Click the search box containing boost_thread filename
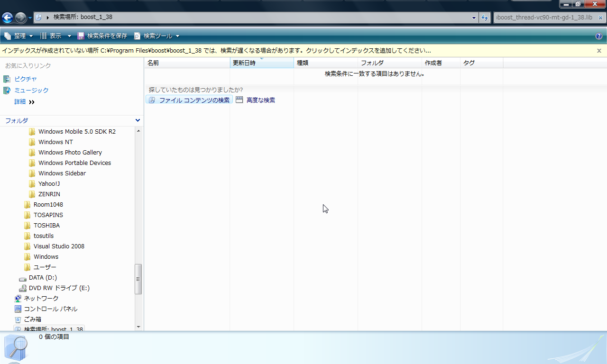The image size is (607, 364). [544, 18]
